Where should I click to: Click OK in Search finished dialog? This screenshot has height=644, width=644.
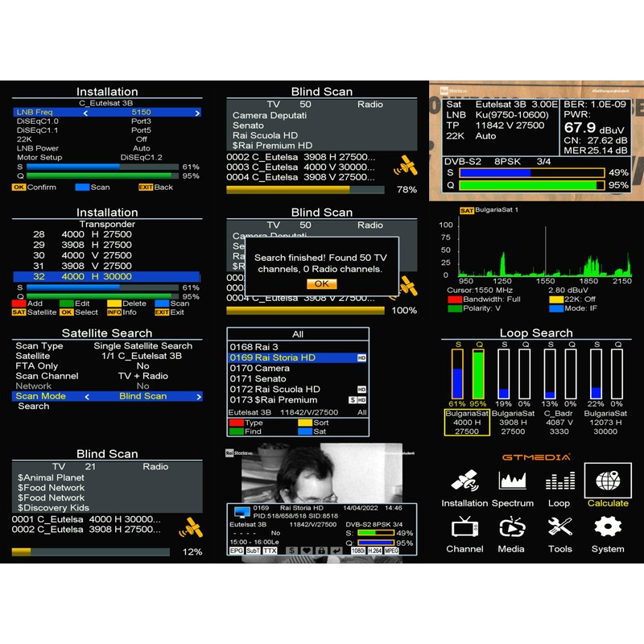[321, 284]
